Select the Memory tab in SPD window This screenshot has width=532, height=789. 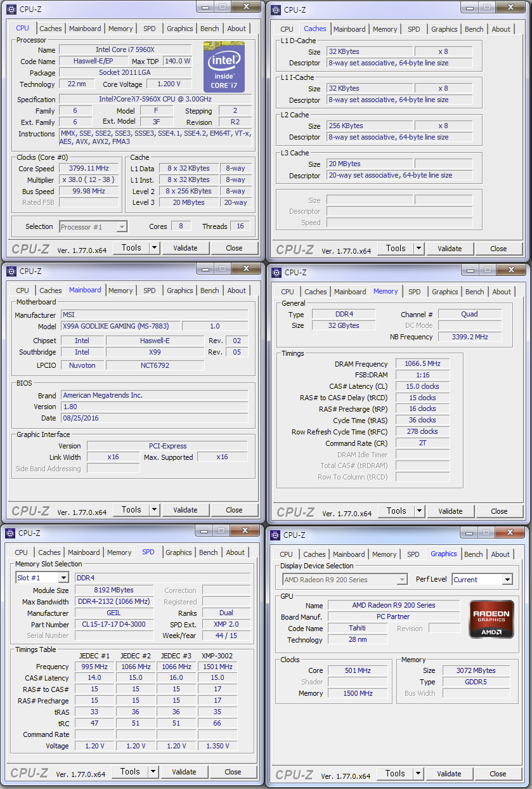click(x=119, y=552)
